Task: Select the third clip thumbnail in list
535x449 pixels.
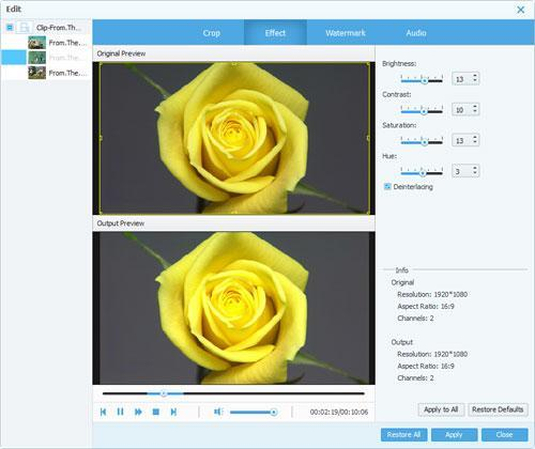Action: (x=37, y=73)
